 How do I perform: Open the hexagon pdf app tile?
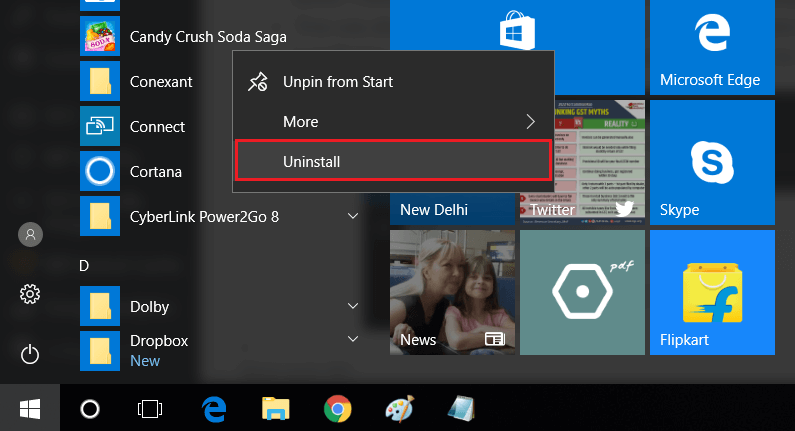[x=583, y=293]
